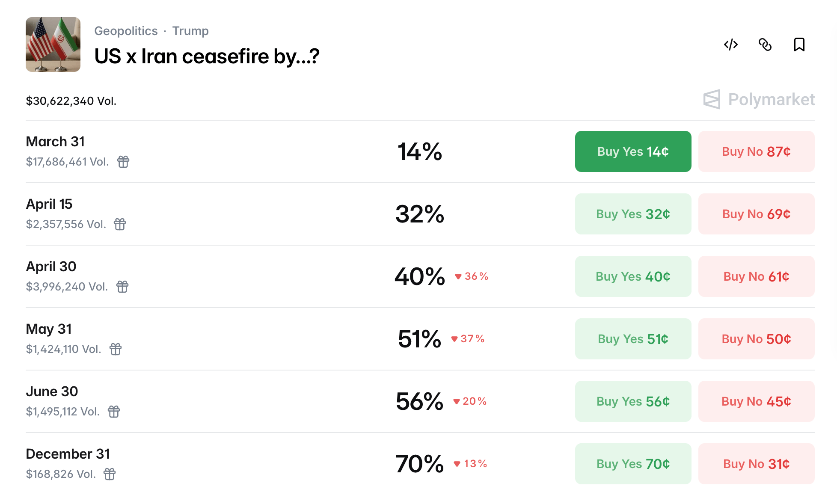Image resolution: width=837 pixels, height=504 pixels.
Task: Click the gift icon in April 30 row
Action: (122, 287)
